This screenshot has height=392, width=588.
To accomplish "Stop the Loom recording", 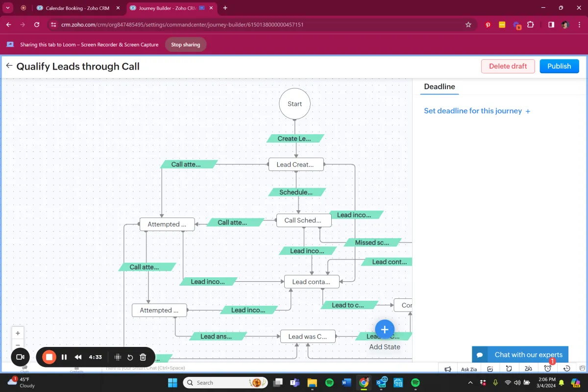I will (x=49, y=357).
